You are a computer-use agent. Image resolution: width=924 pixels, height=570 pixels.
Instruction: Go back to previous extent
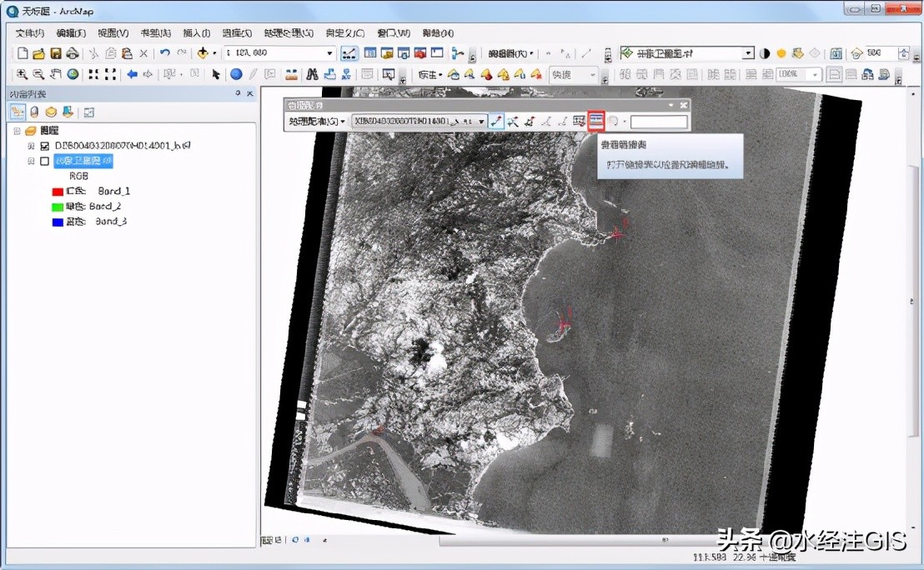click(x=132, y=74)
